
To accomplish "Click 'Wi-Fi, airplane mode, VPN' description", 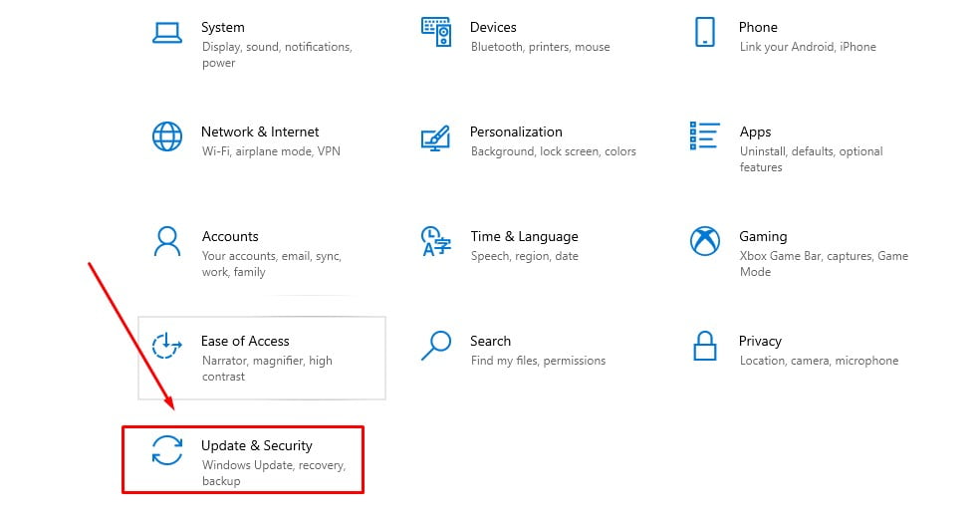I will pyautogui.click(x=271, y=151).
